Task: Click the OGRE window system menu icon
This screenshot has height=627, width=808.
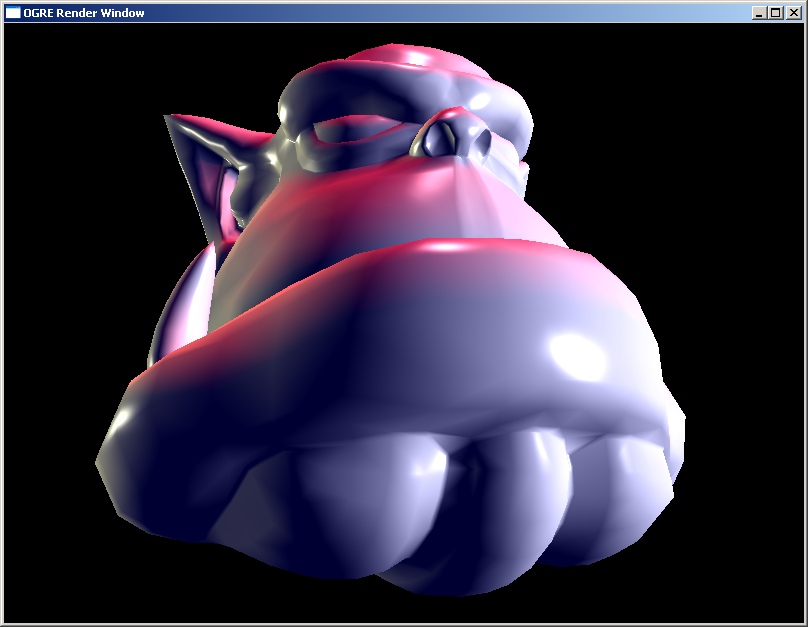Action: click(13, 13)
